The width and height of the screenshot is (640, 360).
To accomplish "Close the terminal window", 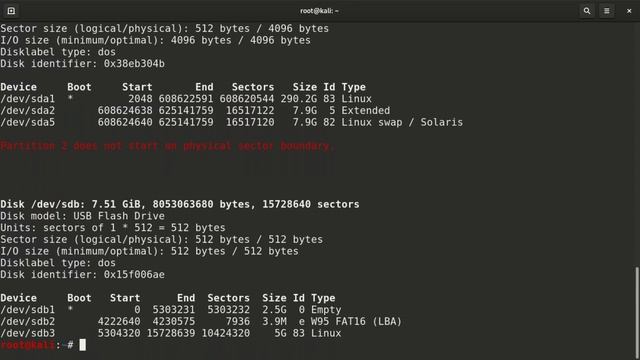I will click(629, 11).
